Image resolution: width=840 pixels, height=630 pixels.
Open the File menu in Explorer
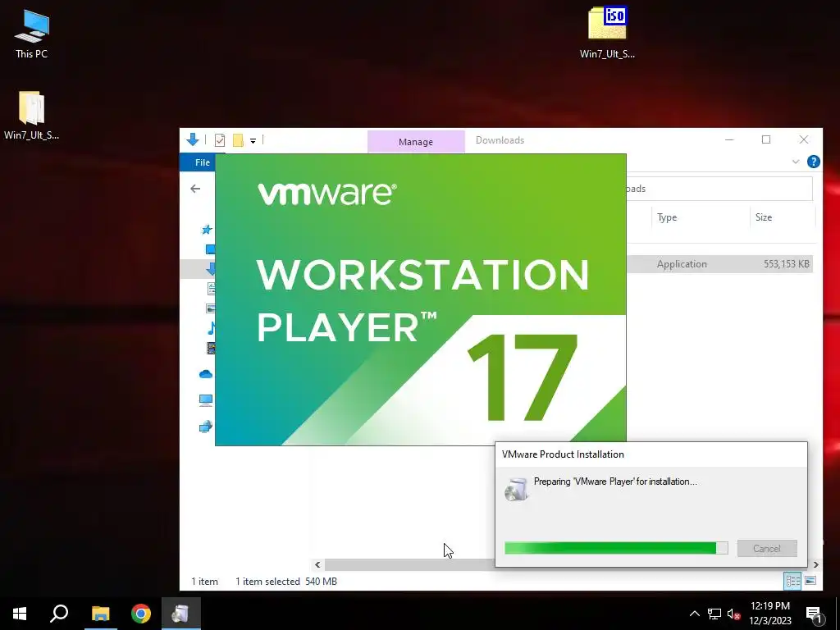(203, 162)
